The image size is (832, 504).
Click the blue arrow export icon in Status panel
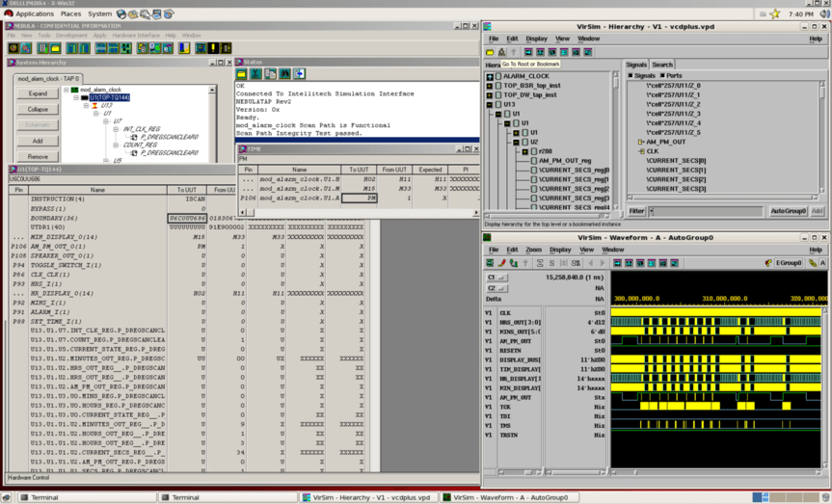coord(299,74)
